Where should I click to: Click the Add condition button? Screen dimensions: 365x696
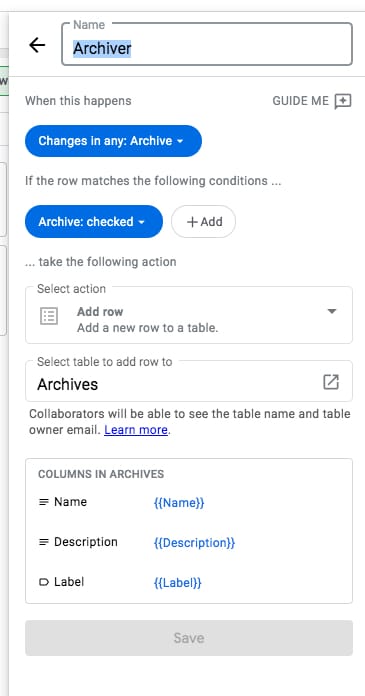tap(203, 221)
